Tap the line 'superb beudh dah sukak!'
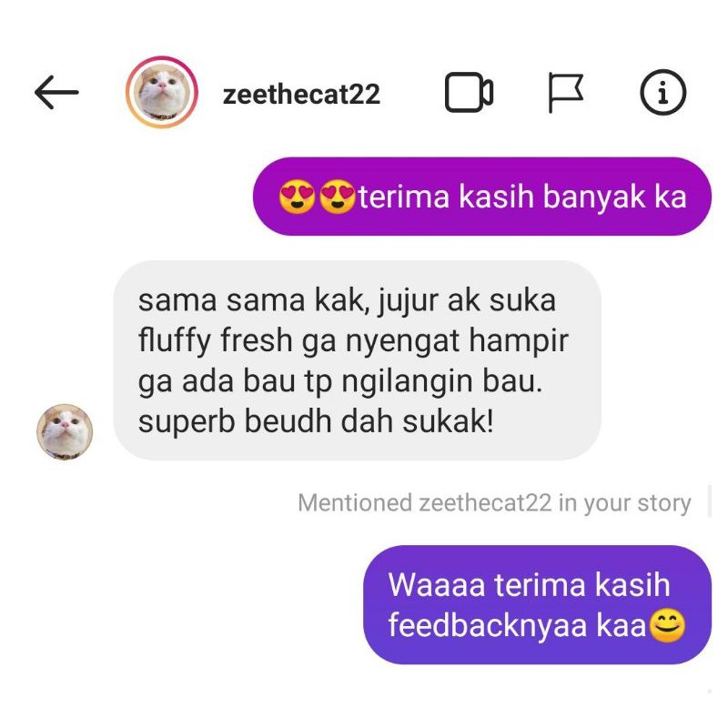 [x=316, y=421]
